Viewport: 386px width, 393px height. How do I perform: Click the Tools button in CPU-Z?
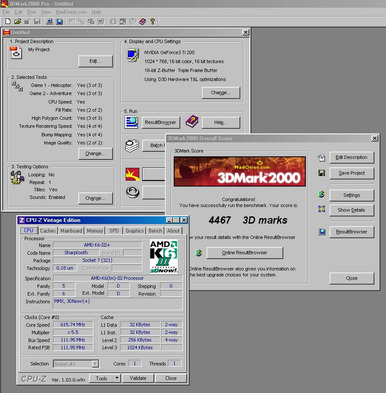[x=102, y=378]
